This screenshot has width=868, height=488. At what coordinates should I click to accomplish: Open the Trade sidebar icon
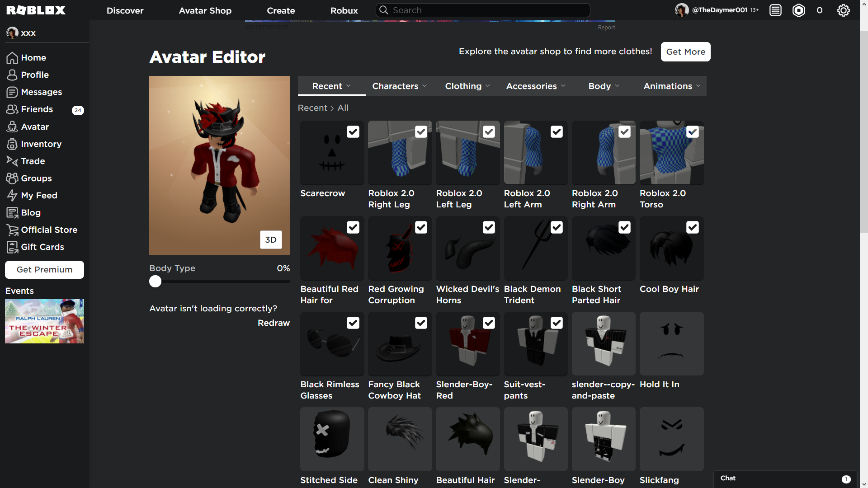pos(12,161)
